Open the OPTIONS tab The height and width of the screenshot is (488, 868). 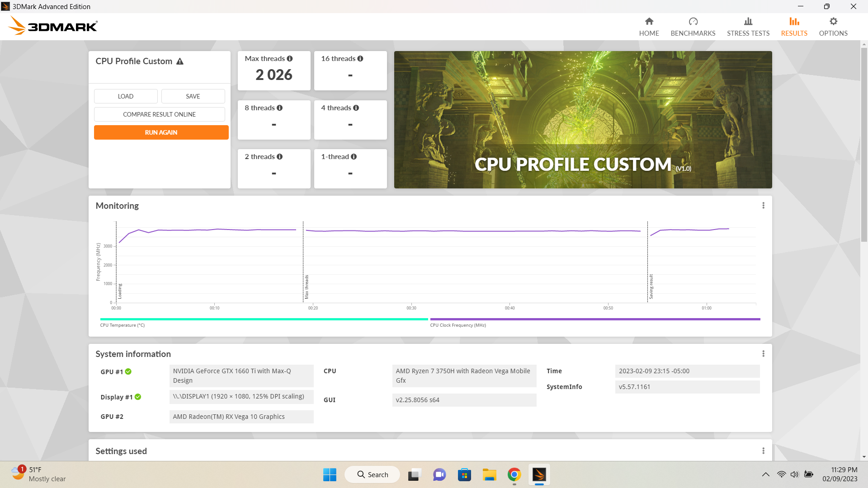coord(833,27)
